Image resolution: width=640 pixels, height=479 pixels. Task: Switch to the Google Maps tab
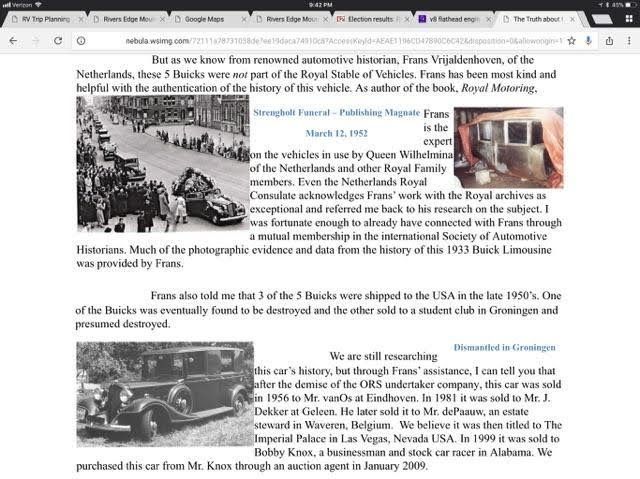click(204, 19)
